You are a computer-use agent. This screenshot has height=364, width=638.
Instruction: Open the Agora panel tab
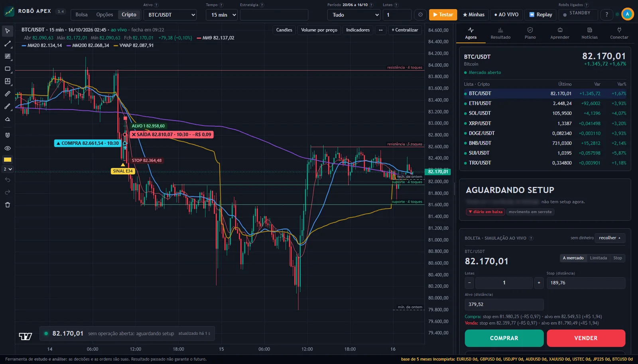point(471,33)
